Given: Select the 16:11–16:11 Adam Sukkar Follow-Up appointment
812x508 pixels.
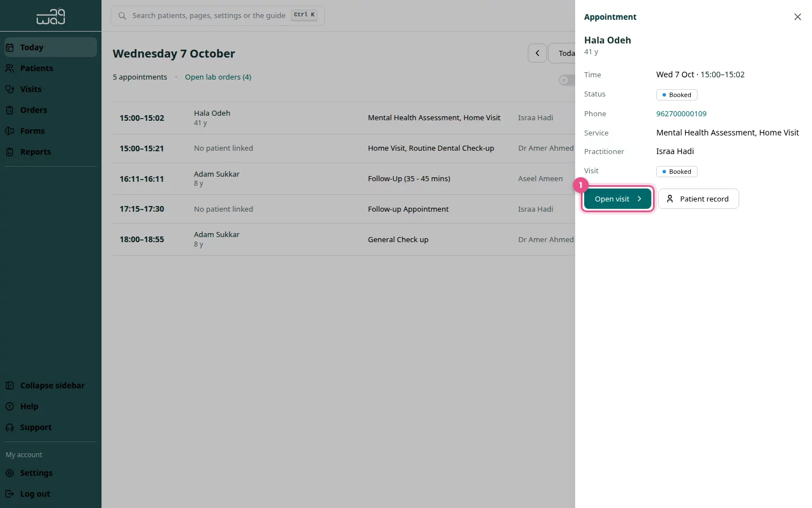Looking at the screenshot, I should coord(344,179).
